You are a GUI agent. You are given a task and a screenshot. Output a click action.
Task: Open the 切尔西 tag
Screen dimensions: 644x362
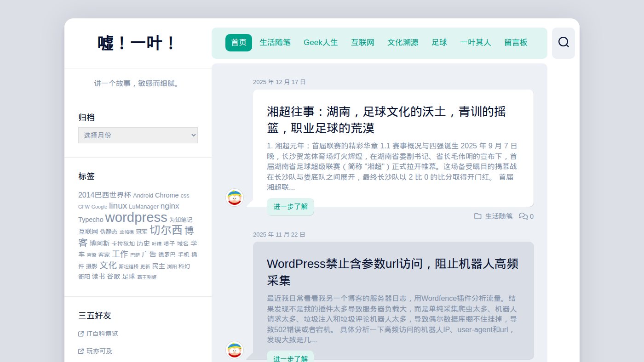pyautogui.click(x=166, y=230)
